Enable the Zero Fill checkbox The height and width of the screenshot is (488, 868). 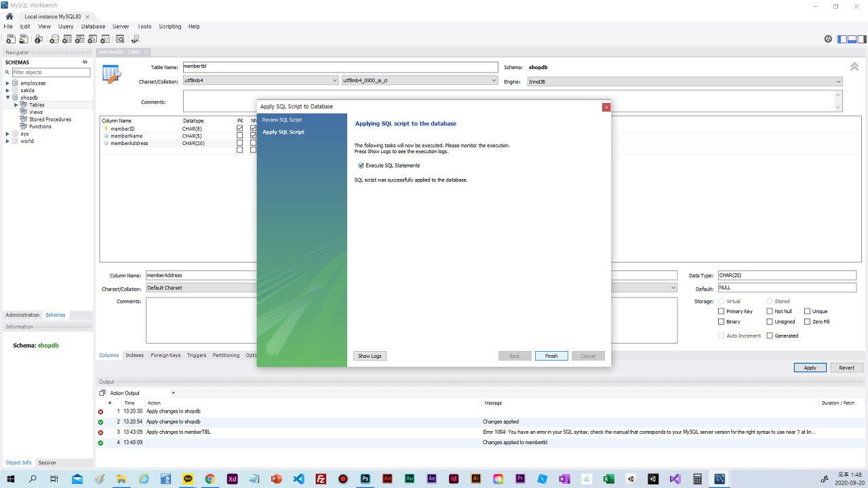[807, 322]
